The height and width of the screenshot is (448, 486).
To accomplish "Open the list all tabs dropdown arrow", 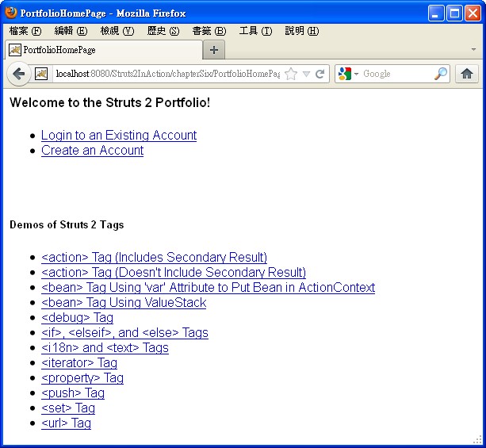I will (473, 49).
